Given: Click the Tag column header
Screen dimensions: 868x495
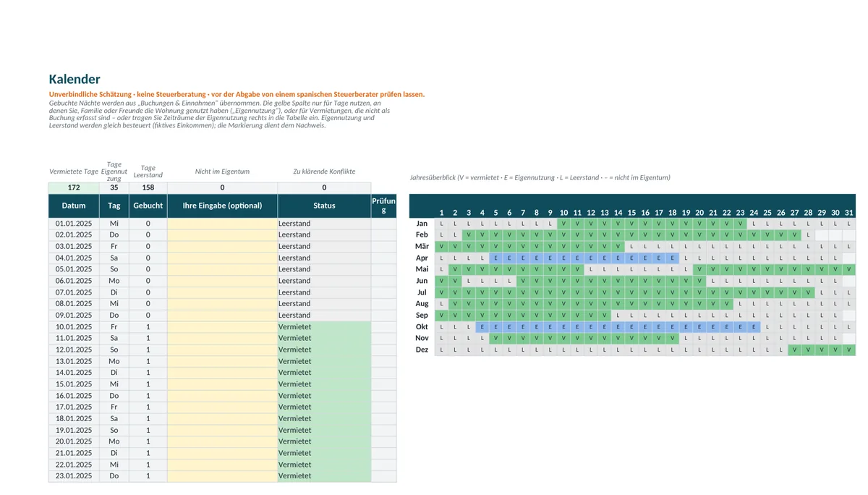Looking at the screenshot, I should pos(114,206).
